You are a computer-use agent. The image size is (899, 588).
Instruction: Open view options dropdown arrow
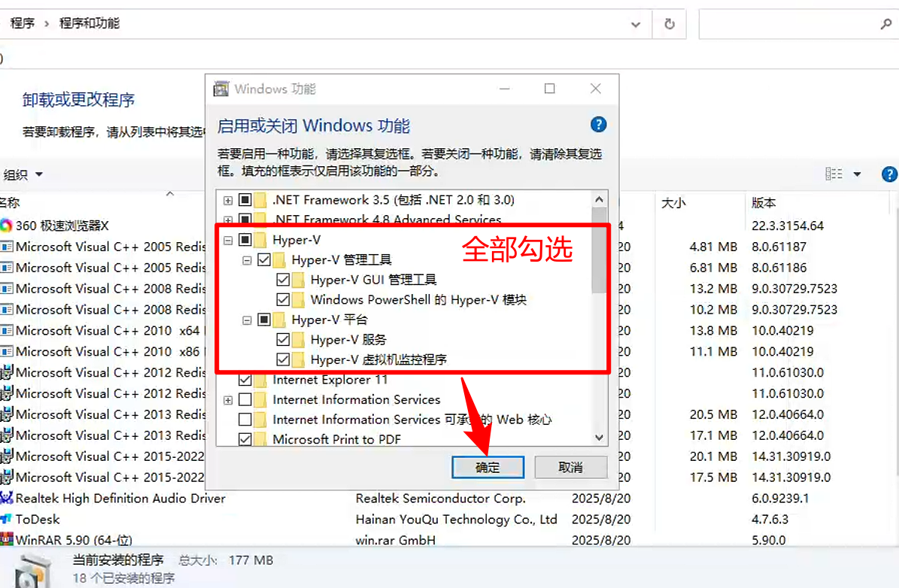(x=857, y=174)
